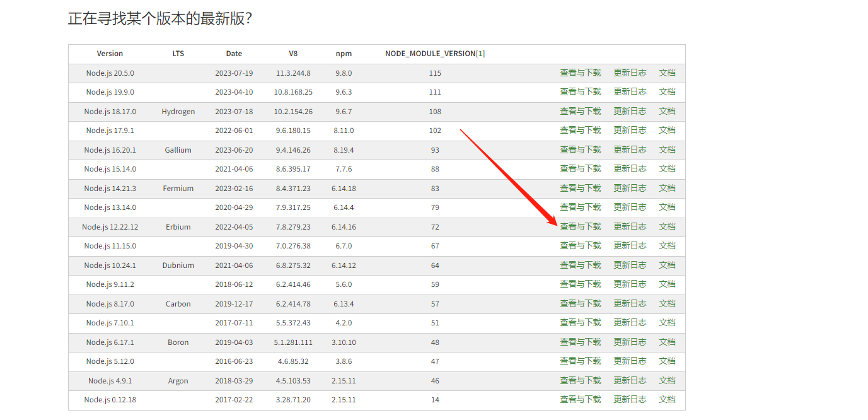The height and width of the screenshot is (420, 868).
Task: Open 更新日志 for Node.js 7.10.1
Action: (630, 322)
